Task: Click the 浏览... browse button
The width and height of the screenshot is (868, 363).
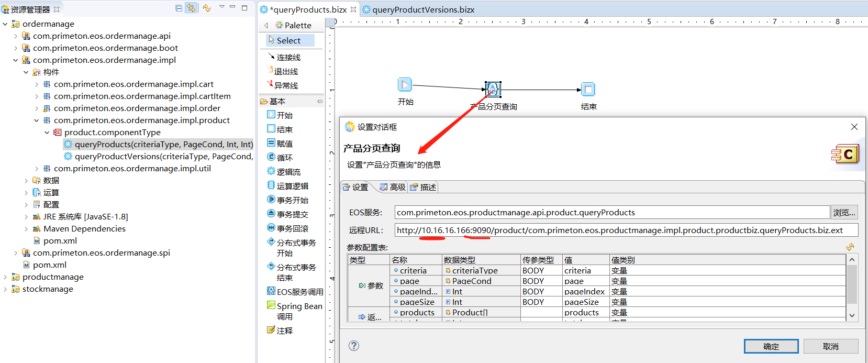Action: [844, 212]
